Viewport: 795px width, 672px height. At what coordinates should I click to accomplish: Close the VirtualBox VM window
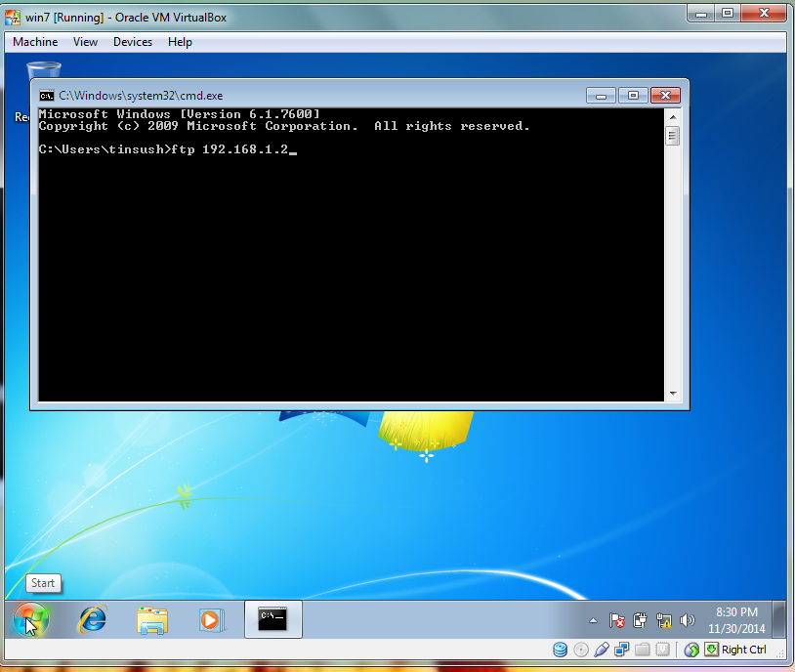pos(764,14)
